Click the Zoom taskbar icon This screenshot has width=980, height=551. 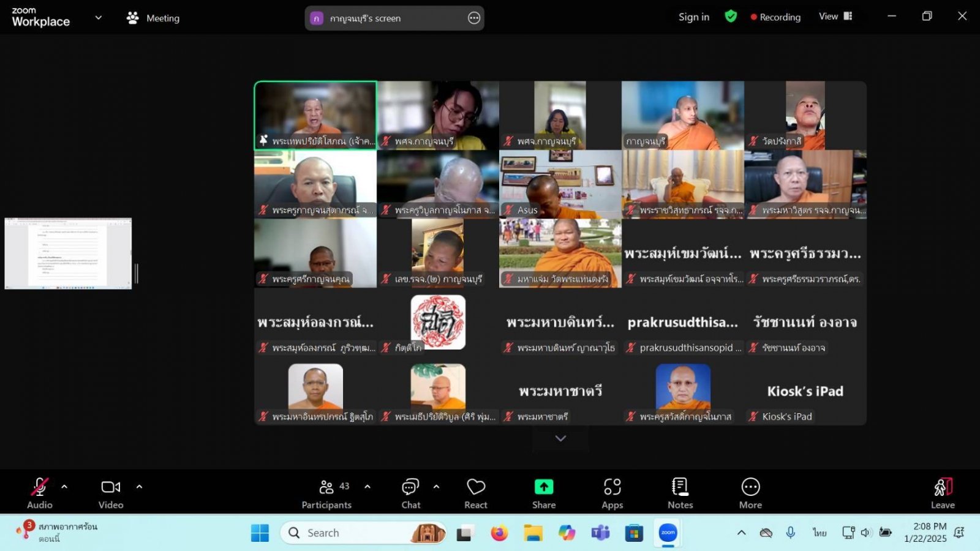click(668, 533)
